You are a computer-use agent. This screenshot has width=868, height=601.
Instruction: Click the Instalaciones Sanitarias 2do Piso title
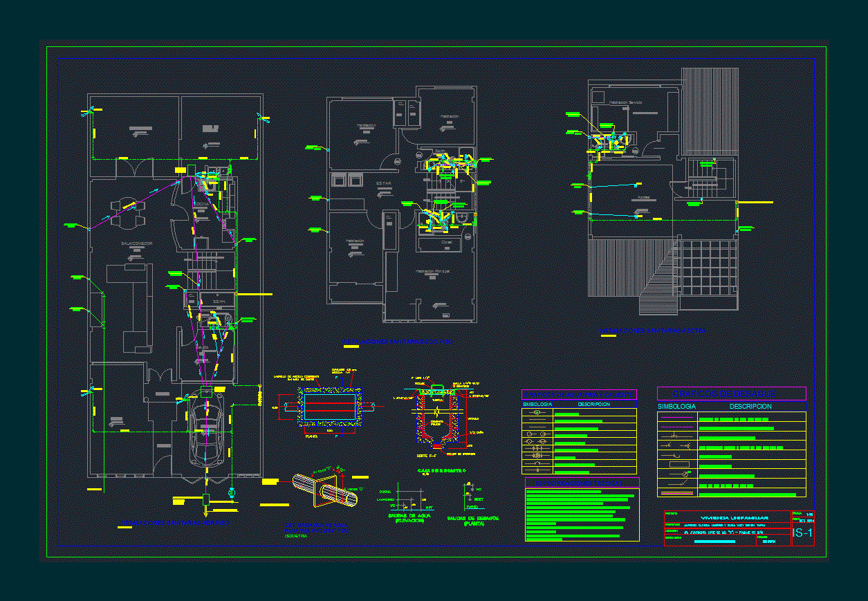coord(398,342)
